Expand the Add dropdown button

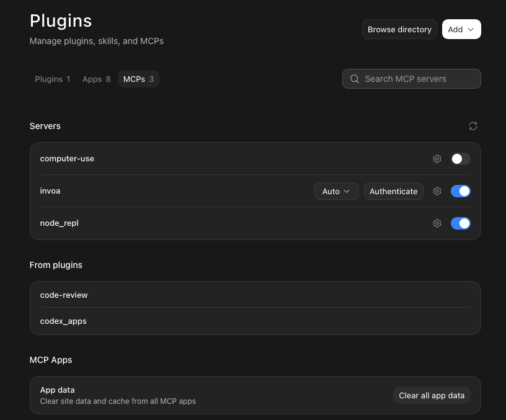(461, 29)
